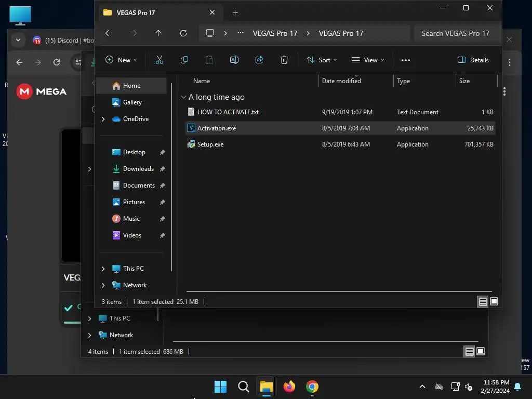Screen dimensions: 532x399
Task: Open the New dropdown
Action: tap(121, 60)
